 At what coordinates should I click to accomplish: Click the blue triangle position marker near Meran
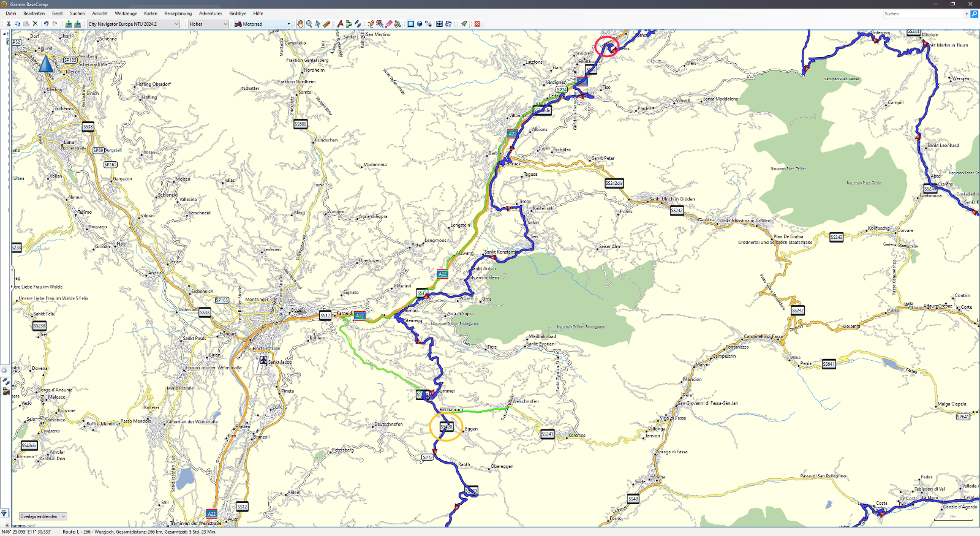click(46, 63)
